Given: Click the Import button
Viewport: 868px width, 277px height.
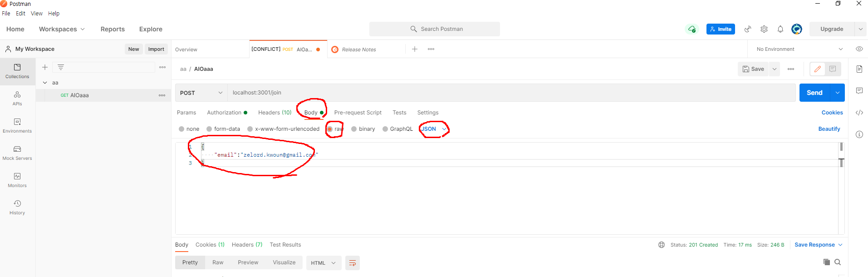Looking at the screenshot, I should [156, 49].
